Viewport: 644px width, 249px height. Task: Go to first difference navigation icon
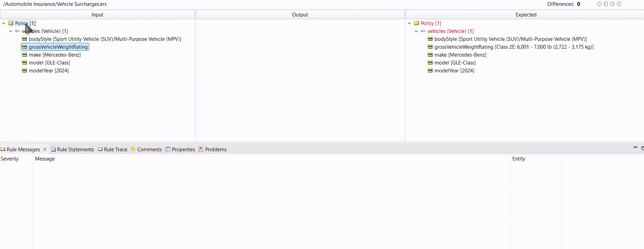click(x=599, y=4)
